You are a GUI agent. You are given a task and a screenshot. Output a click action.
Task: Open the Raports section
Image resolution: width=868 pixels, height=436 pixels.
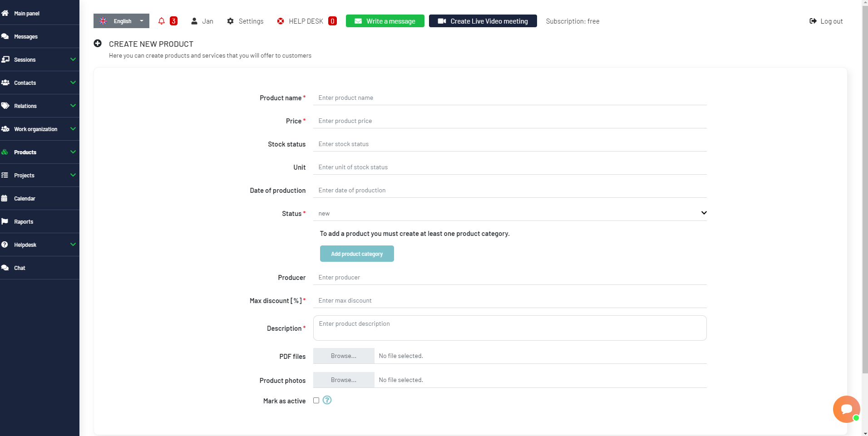23,221
